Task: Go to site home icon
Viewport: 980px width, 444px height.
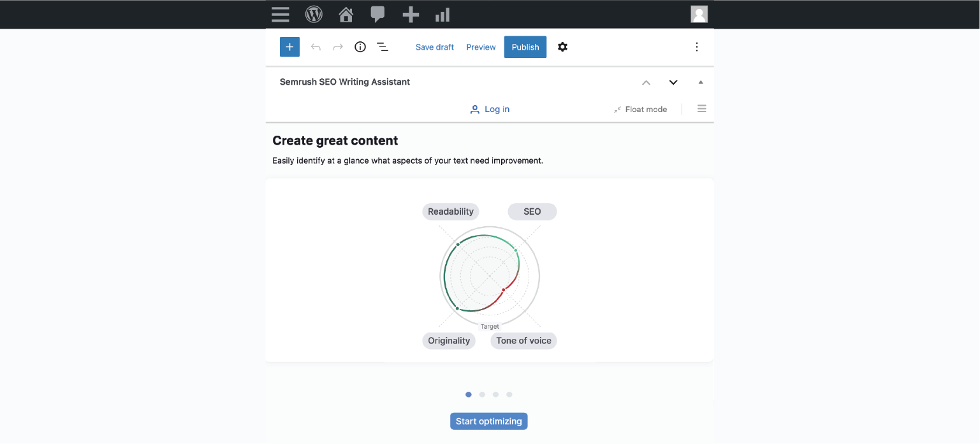Action: click(346, 15)
